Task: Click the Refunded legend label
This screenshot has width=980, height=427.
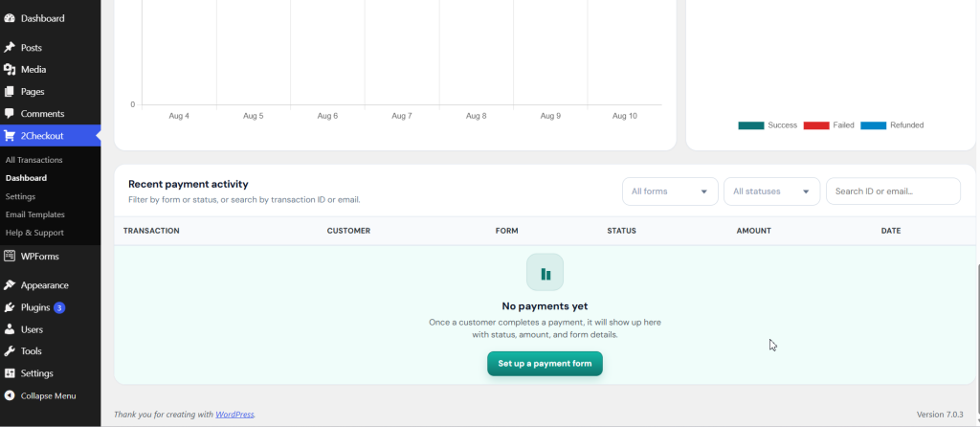Action: coord(907,125)
